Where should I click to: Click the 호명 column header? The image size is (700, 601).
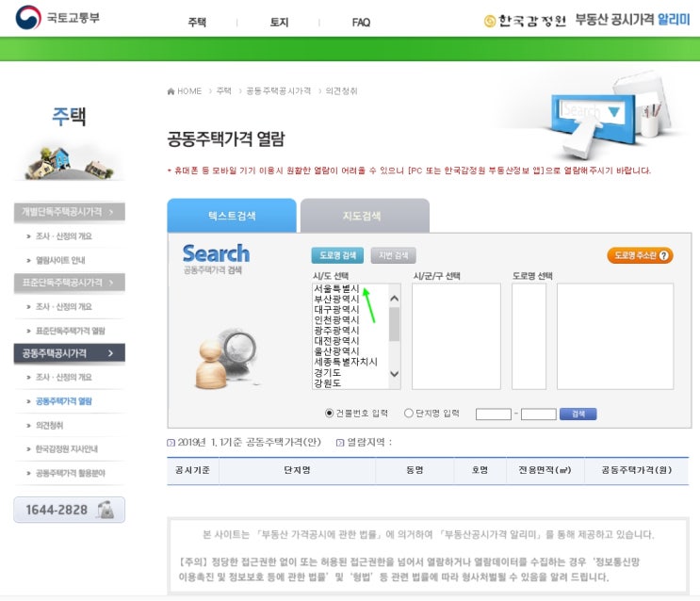click(480, 470)
